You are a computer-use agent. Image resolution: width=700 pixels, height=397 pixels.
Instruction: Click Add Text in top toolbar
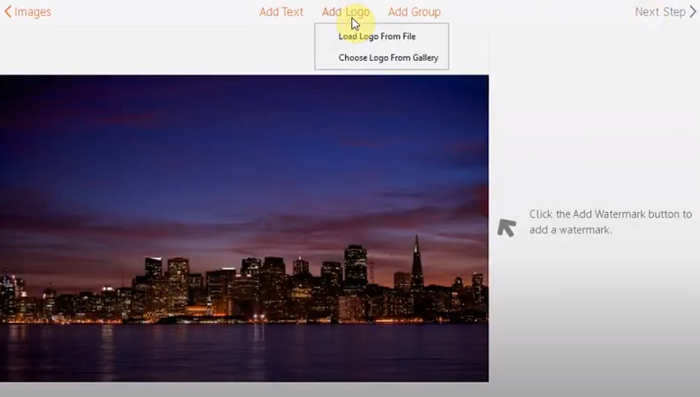pos(281,12)
